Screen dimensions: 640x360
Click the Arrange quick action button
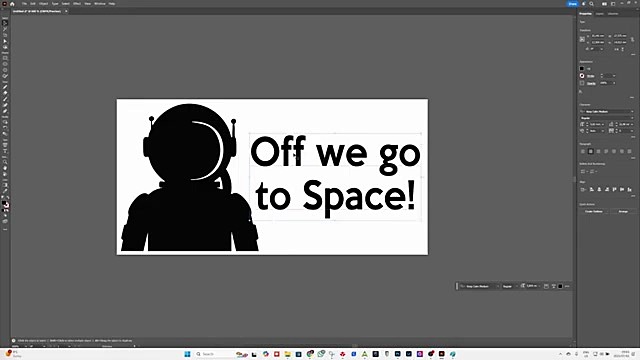pos(623,211)
